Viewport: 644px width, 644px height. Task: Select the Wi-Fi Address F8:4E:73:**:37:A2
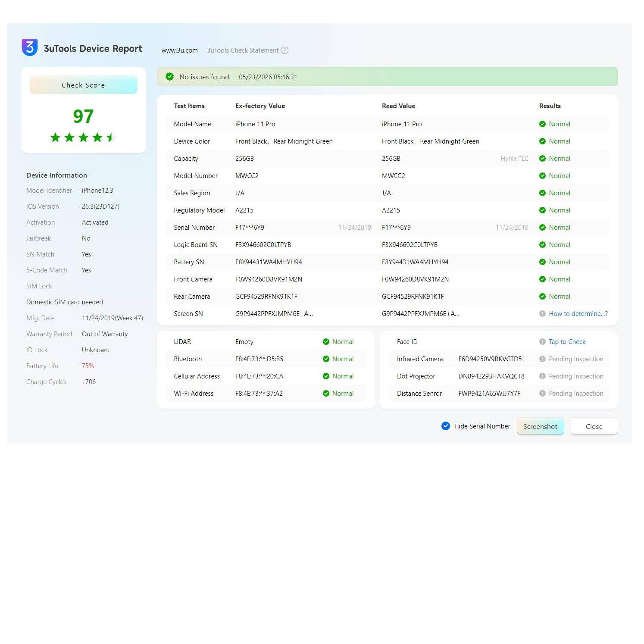(x=259, y=394)
